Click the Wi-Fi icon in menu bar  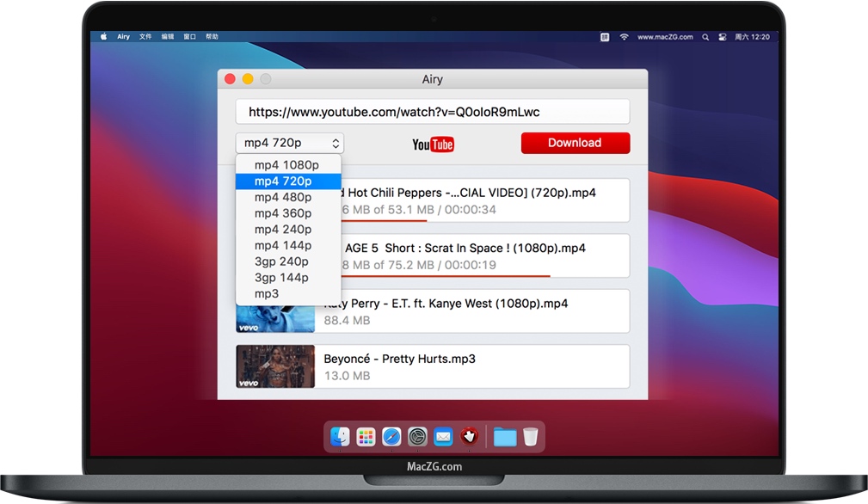click(625, 37)
